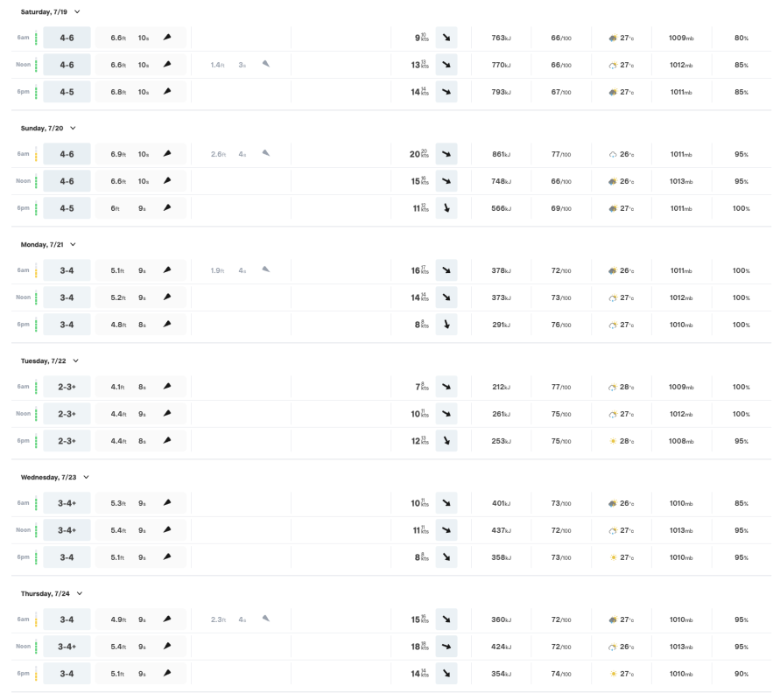Click green rating bar for Wednesday Noon
The image size is (780, 700).
tap(36, 530)
